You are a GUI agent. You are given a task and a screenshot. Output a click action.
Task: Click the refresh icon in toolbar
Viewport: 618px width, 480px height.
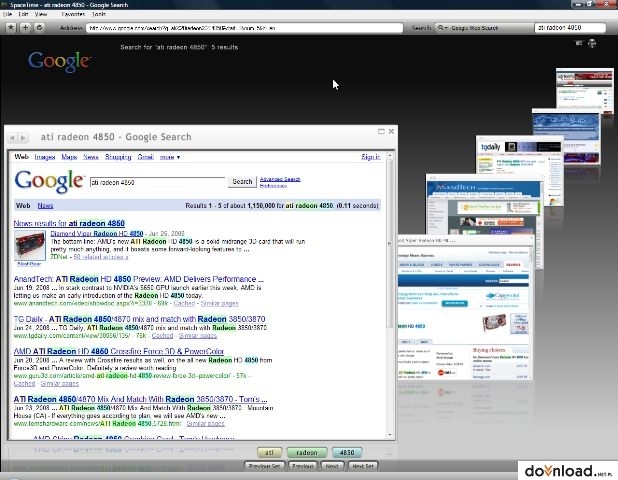coord(39,28)
